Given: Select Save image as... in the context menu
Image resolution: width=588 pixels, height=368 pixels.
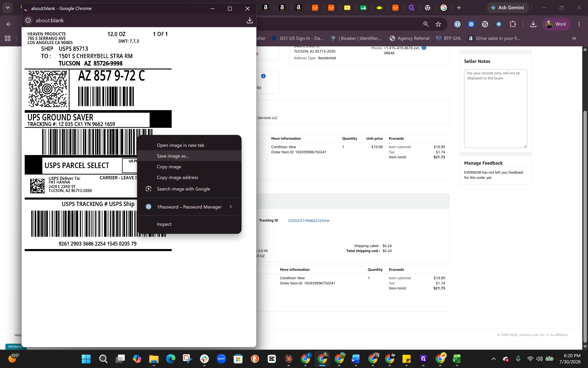Looking at the screenshot, I should (x=189, y=156).
